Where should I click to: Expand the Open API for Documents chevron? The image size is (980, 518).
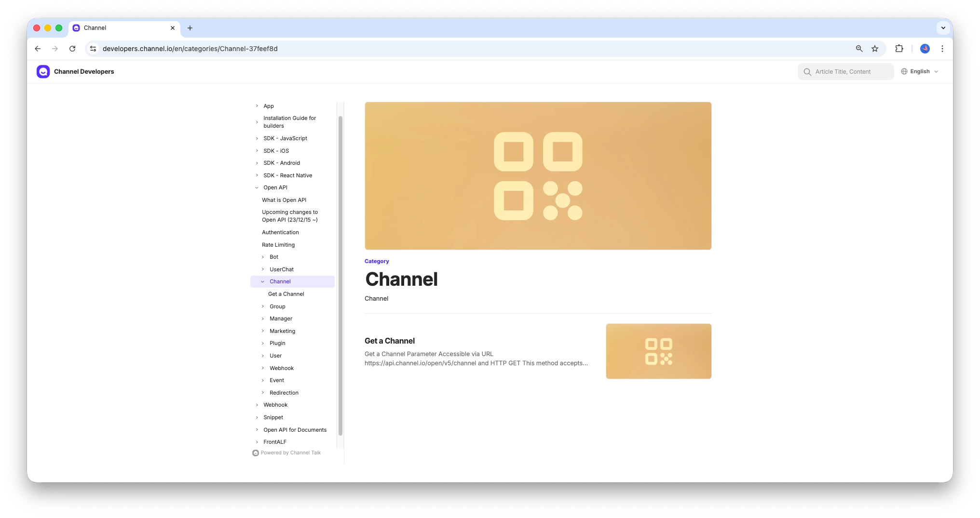pyautogui.click(x=257, y=430)
